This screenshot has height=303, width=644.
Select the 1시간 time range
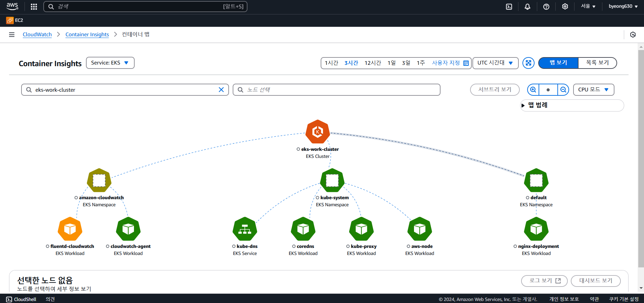click(x=331, y=63)
